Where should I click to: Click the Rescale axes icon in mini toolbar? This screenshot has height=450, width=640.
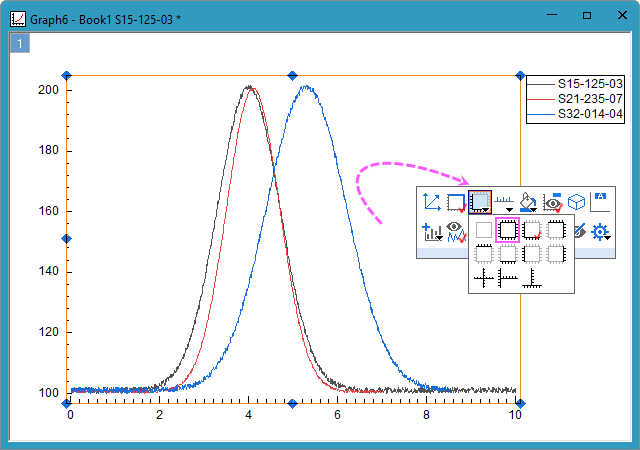[x=432, y=202]
